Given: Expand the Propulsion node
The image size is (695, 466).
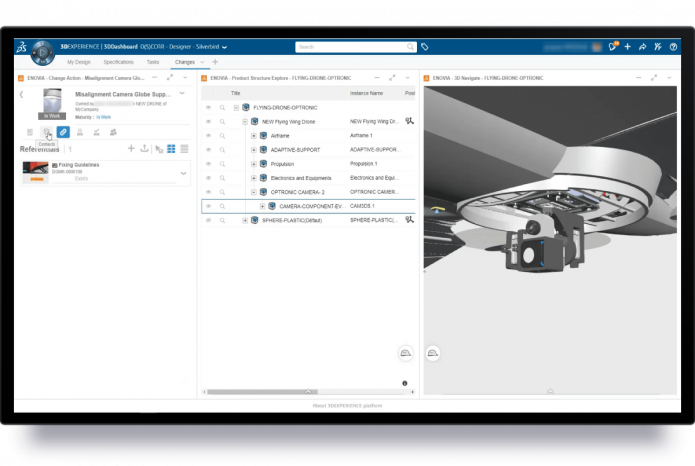Looking at the screenshot, I should 254,164.
